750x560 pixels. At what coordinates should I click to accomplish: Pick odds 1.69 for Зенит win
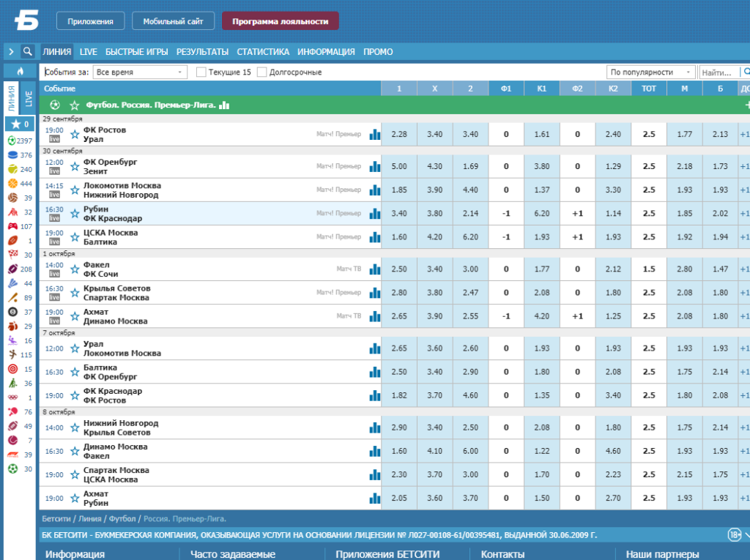(x=470, y=166)
